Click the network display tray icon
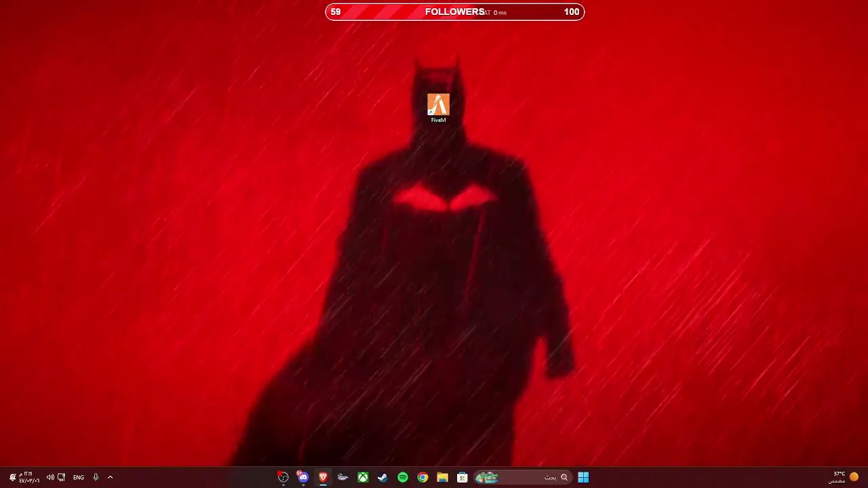Screen dimensions: 868x488 pos(62,477)
